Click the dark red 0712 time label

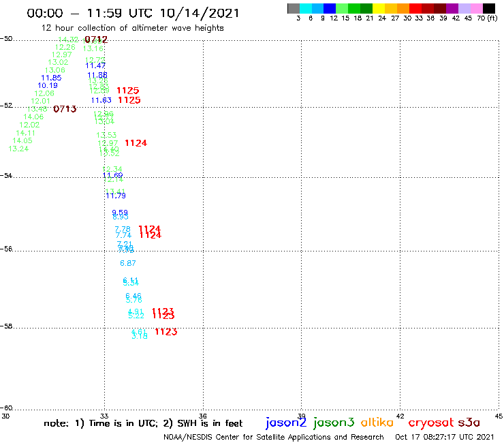pyautogui.click(x=96, y=40)
